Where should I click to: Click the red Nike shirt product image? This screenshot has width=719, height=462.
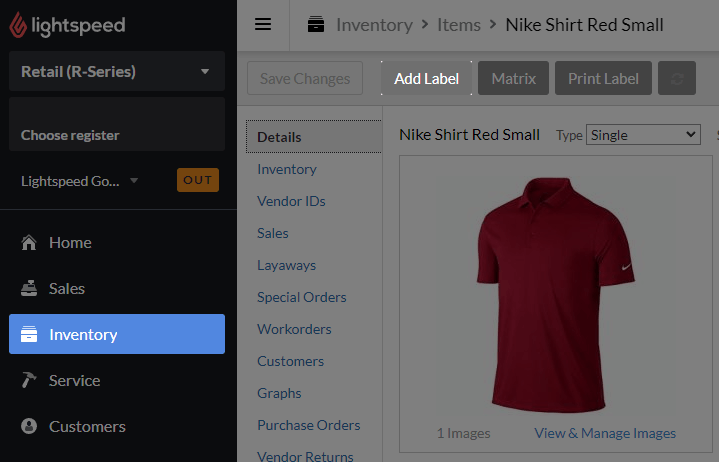point(556,295)
